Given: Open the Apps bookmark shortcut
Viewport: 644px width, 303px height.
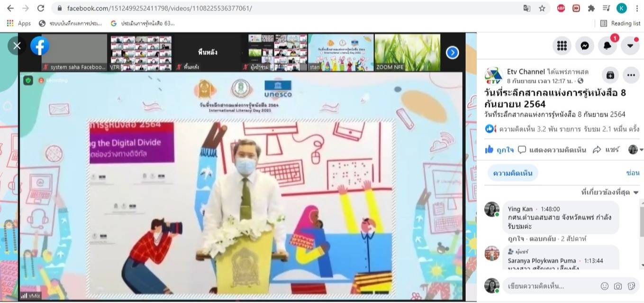Looking at the screenshot, I should tap(19, 23).
